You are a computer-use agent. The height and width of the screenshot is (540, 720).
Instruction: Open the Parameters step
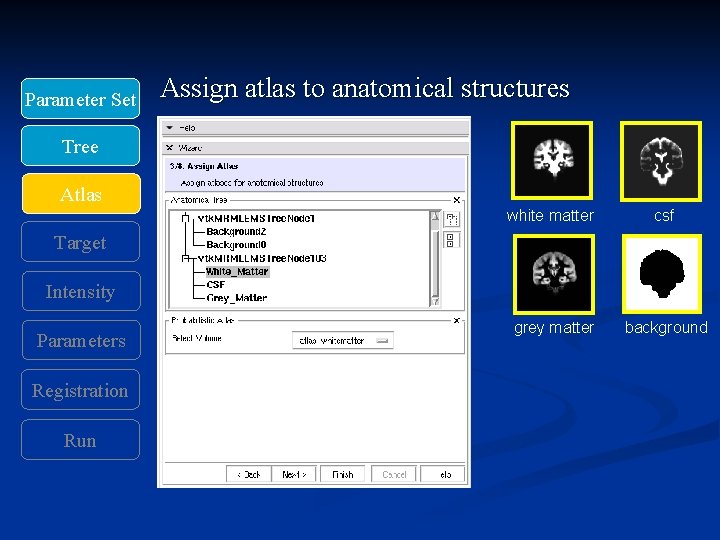[81, 340]
